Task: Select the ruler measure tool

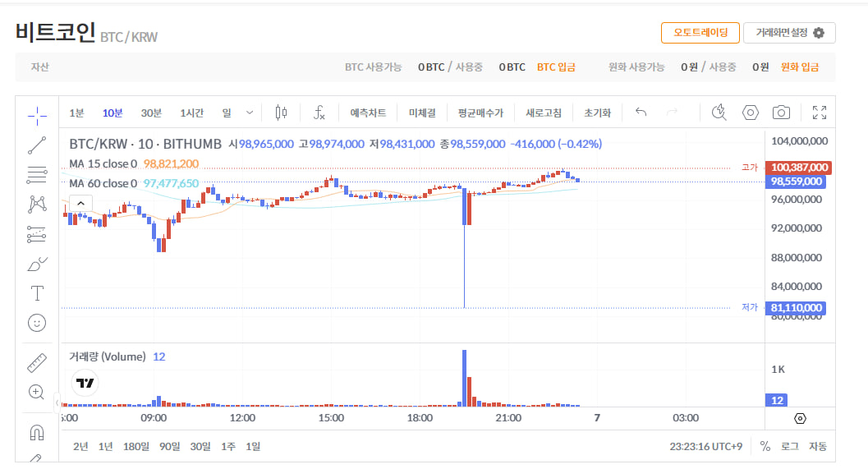Action: coord(37,363)
